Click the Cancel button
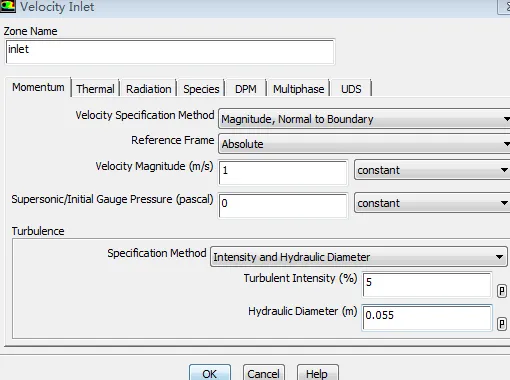 pyautogui.click(x=264, y=373)
